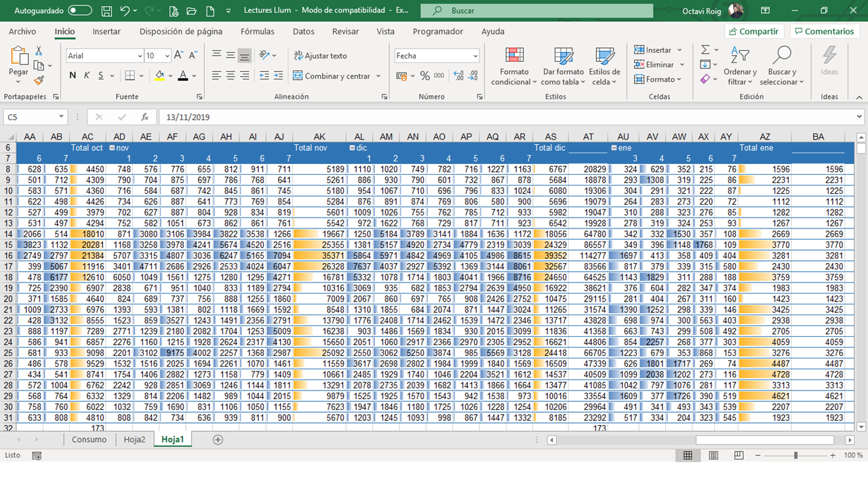868x488 pixels.
Task: Click the Buscar search box
Action: tap(537, 11)
